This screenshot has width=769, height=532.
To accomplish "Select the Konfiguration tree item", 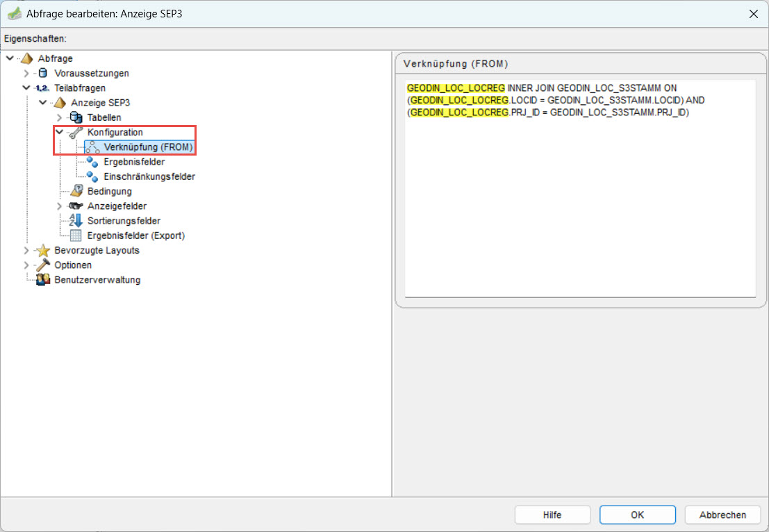I will [115, 132].
